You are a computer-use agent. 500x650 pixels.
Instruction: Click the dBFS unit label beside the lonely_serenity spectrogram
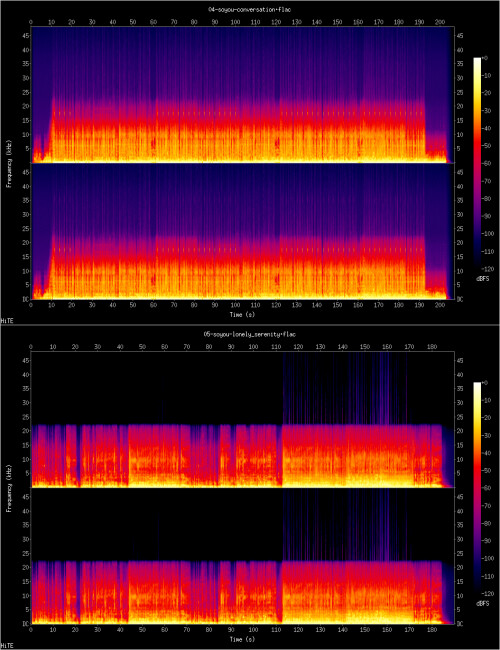483,604
